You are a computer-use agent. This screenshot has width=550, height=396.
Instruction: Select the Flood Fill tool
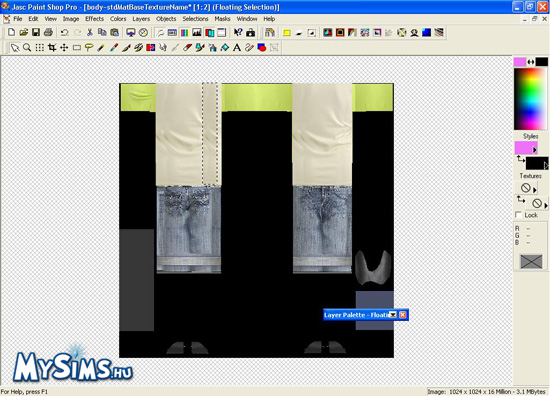tap(224, 47)
